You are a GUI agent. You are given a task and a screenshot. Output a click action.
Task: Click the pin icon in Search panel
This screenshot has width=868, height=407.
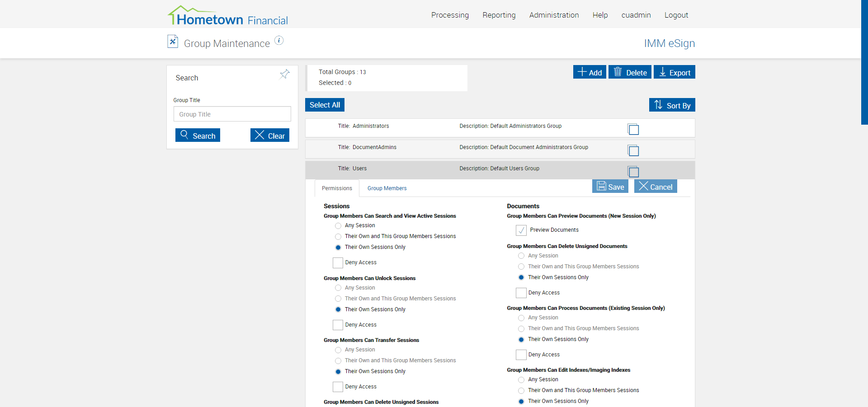tap(284, 74)
